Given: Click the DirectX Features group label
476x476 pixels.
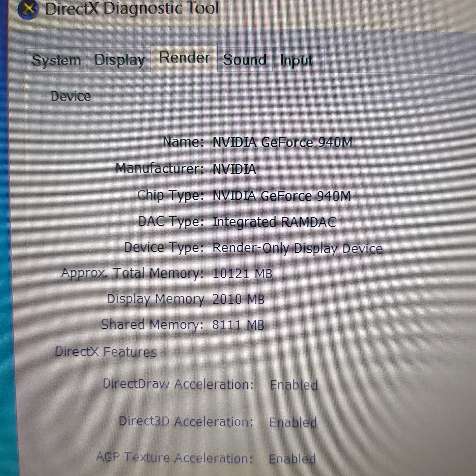Looking at the screenshot, I should click(x=106, y=351).
